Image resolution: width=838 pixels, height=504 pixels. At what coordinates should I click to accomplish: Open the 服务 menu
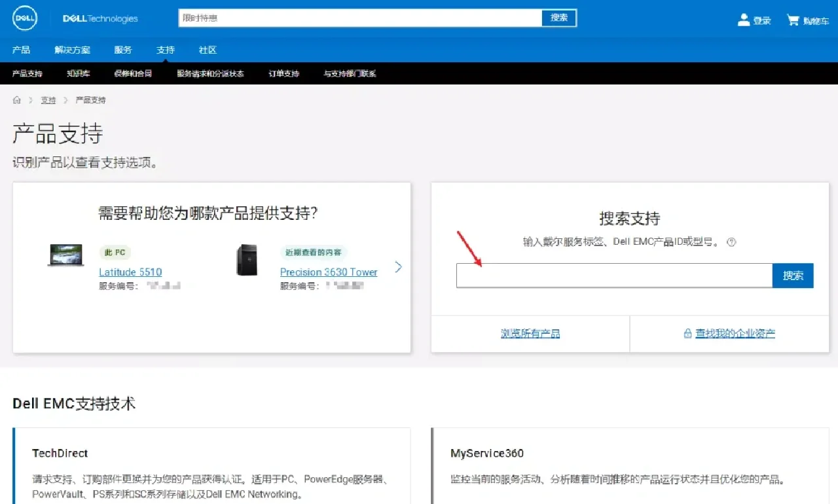123,50
